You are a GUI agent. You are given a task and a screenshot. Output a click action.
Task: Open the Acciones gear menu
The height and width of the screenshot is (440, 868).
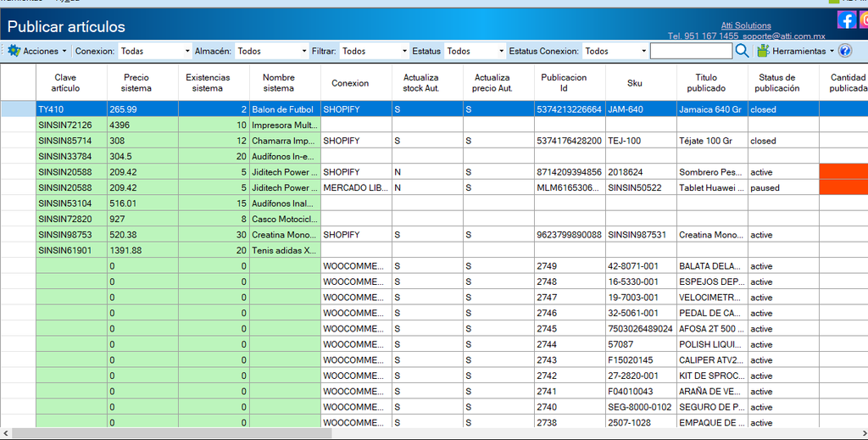pos(36,51)
